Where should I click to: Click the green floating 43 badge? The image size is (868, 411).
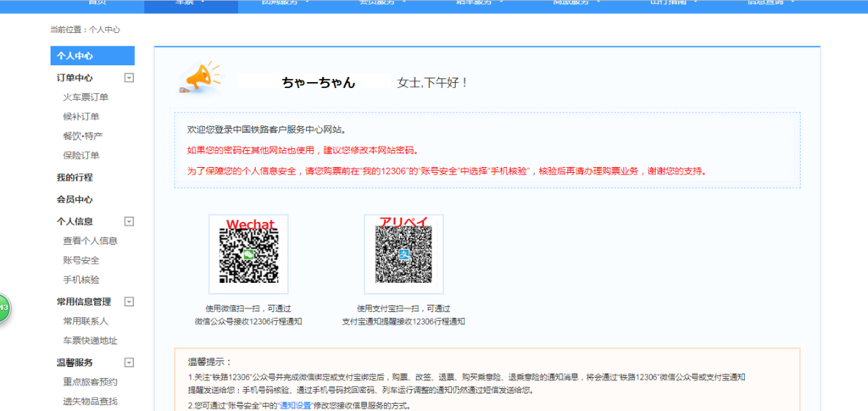pyautogui.click(x=3, y=307)
